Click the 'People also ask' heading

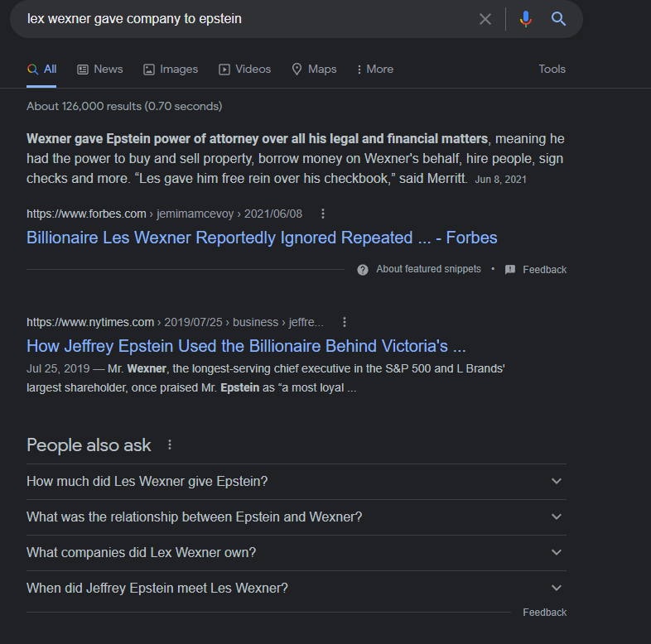click(x=89, y=445)
